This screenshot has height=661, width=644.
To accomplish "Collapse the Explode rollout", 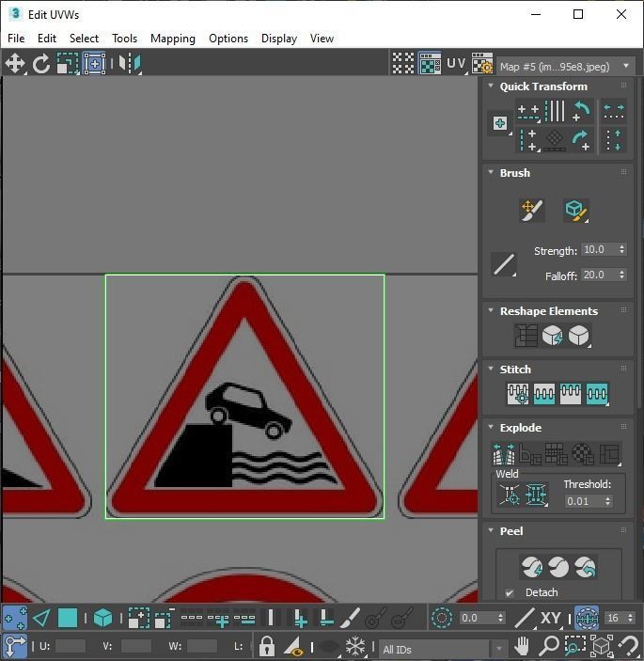I will 491,427.
